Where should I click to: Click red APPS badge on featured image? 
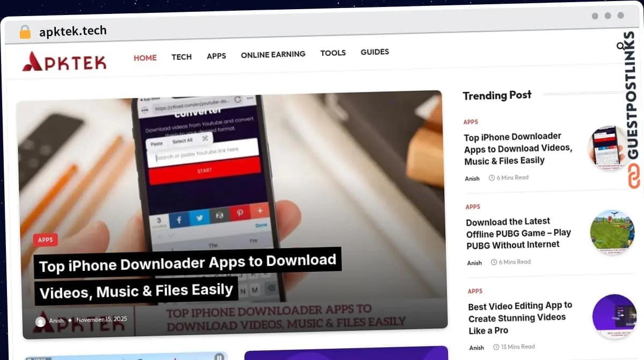click(x=45, y=240)
